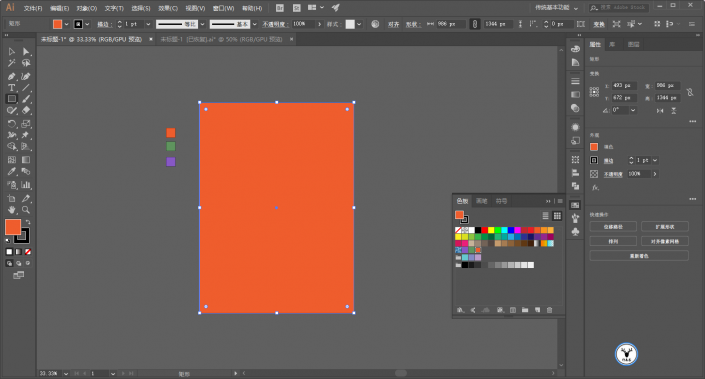Open the Bridge (Br) icon
Image resolution: width=705 pixels, height=379 pixels.
click(x=280, y=8)
